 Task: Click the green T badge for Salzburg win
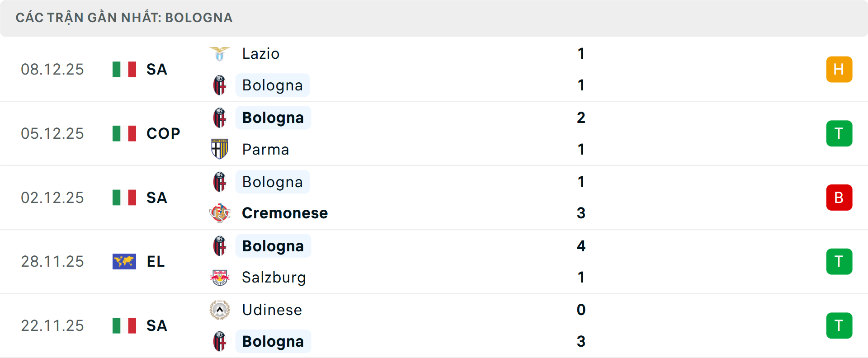coord(839,261)
